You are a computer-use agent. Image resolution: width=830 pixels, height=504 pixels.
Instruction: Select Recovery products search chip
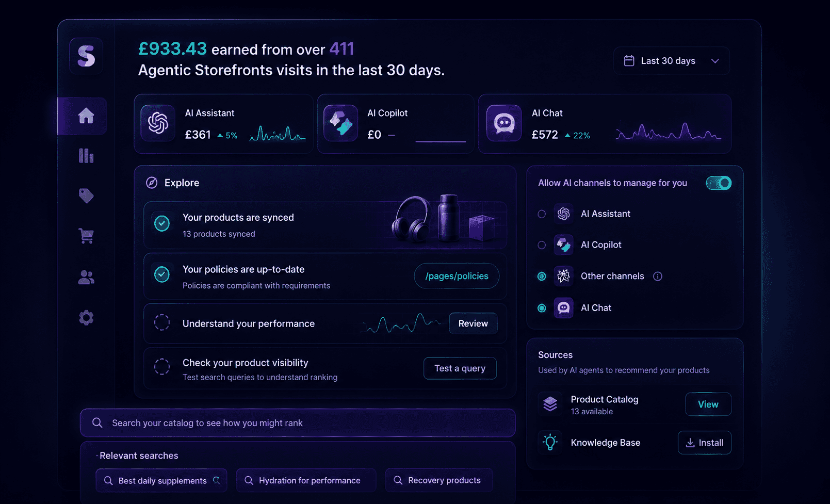pos(439,480)
